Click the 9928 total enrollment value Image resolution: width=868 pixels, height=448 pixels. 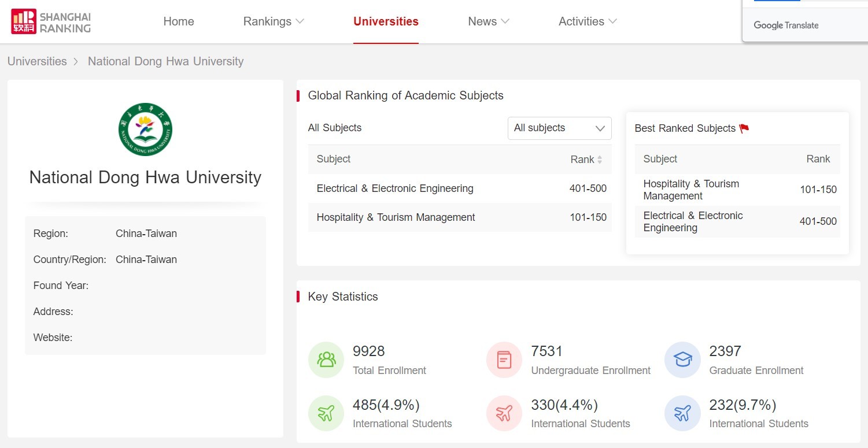point(368,351)
